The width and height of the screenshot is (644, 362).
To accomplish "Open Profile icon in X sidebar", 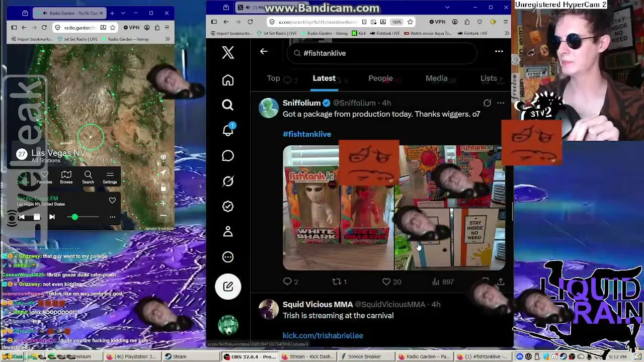I will pyautogui.click(x=228, y=231).
